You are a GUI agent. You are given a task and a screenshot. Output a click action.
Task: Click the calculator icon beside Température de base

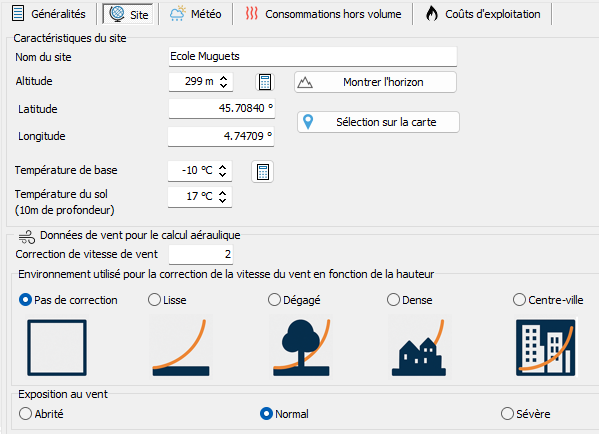[262, 172]
